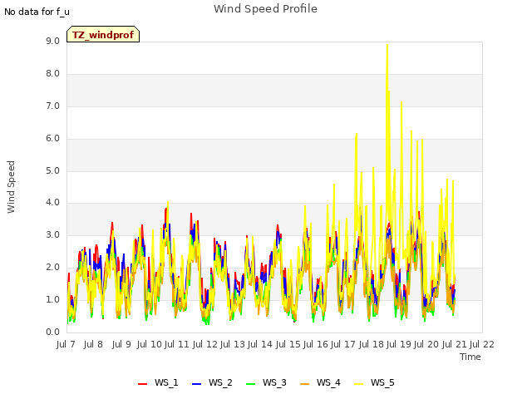This screenshot has height=399, width=532.
Task: Click the Jul 13 x-axis tick label
Action: 233,344
